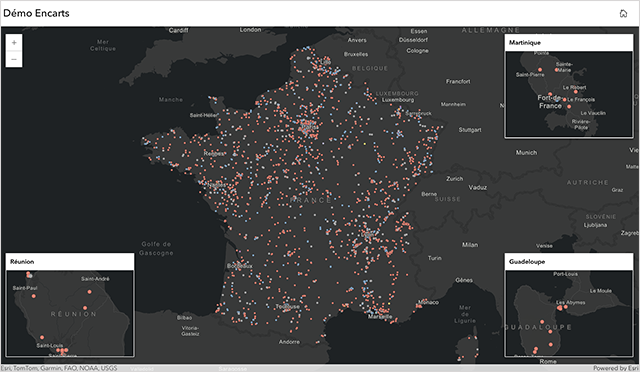Click the Esri, TomTom, Garmin attribution text
Image resolution: width=640 pixels, height=372 pixels.
[59, 368]
